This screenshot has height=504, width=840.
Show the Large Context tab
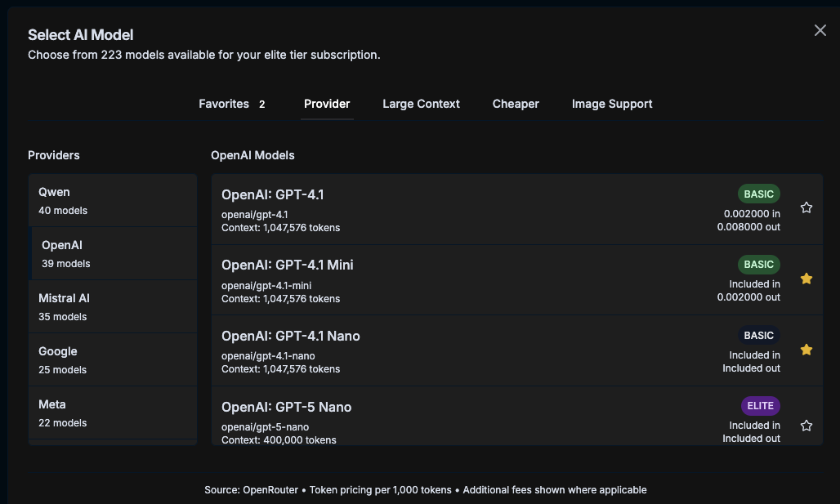point(421,104)
